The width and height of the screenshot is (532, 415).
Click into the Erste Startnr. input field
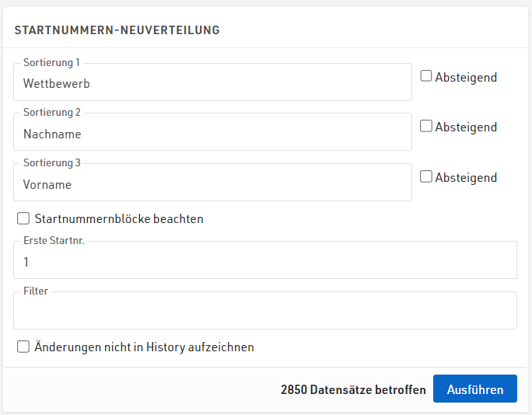tap(264, 263)
